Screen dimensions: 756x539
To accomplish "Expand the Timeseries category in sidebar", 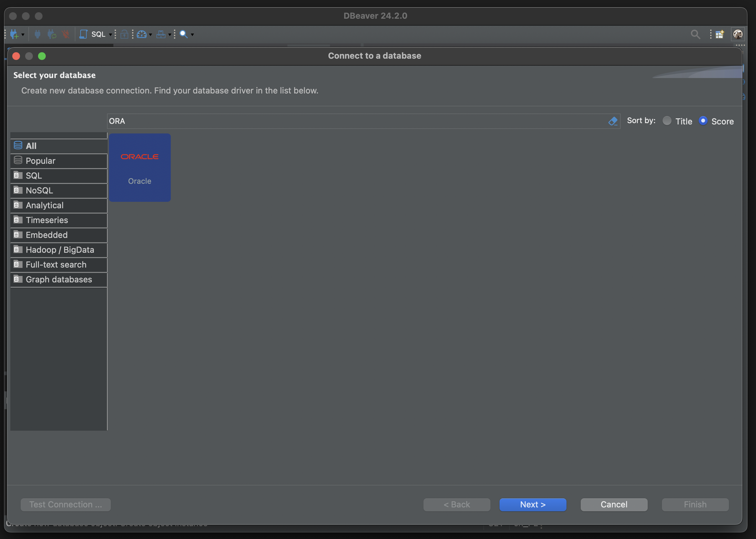I will click(x=47, y=220).
